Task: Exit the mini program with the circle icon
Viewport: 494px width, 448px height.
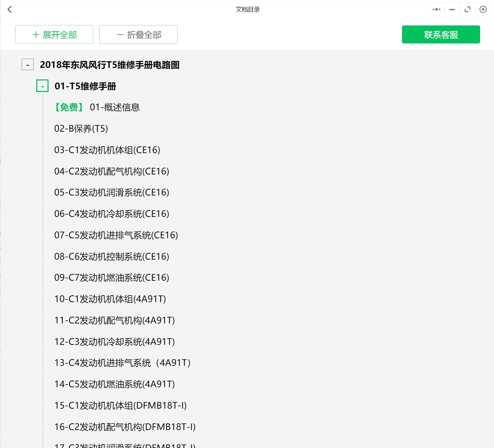Action: tap(483, 9)
